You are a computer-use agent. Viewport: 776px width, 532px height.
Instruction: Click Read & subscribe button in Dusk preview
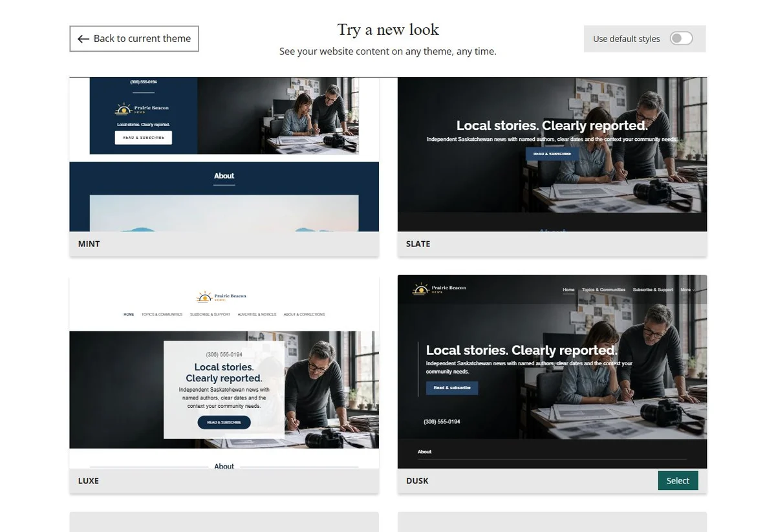[x=452, y=388]
